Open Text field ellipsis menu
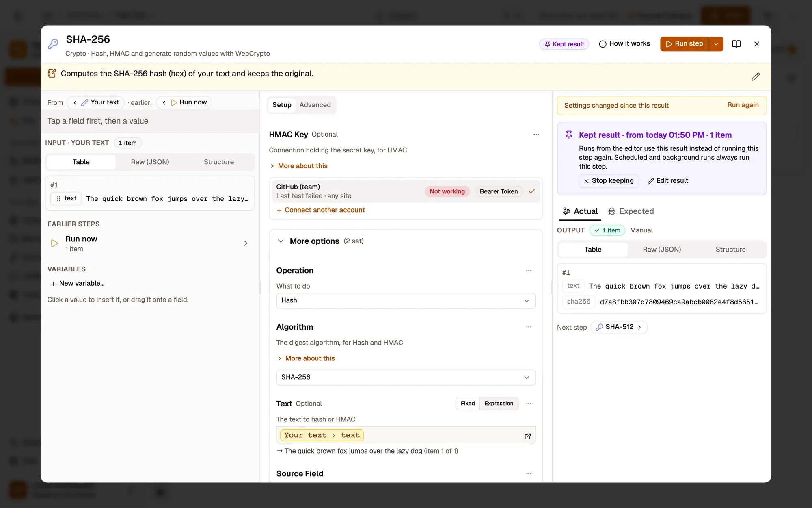The height and width of the screenshot is (508, 812). [529, 404]
